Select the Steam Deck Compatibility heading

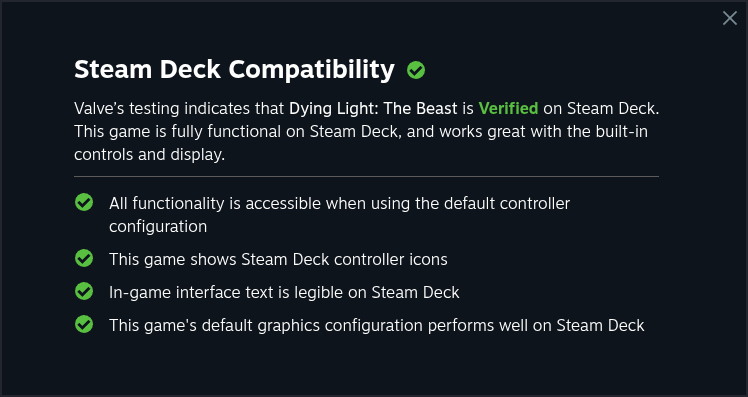234,70
